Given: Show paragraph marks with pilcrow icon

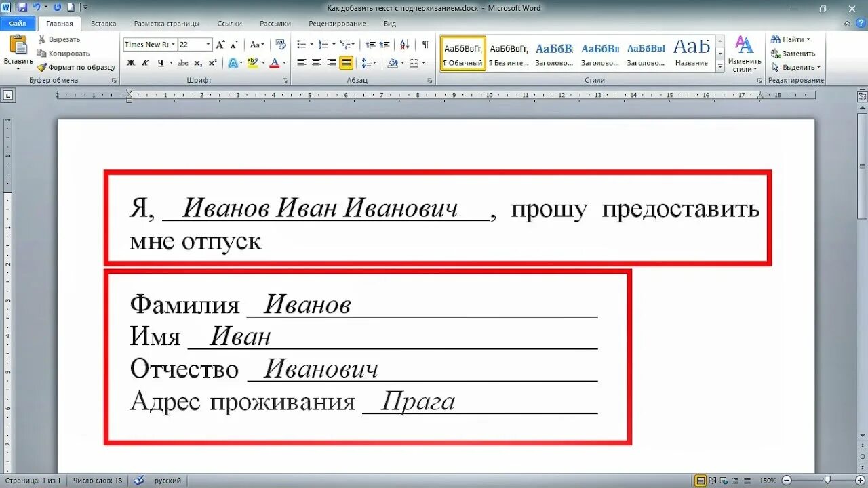Looking at the screenshot, I should [x=425, y=45].
